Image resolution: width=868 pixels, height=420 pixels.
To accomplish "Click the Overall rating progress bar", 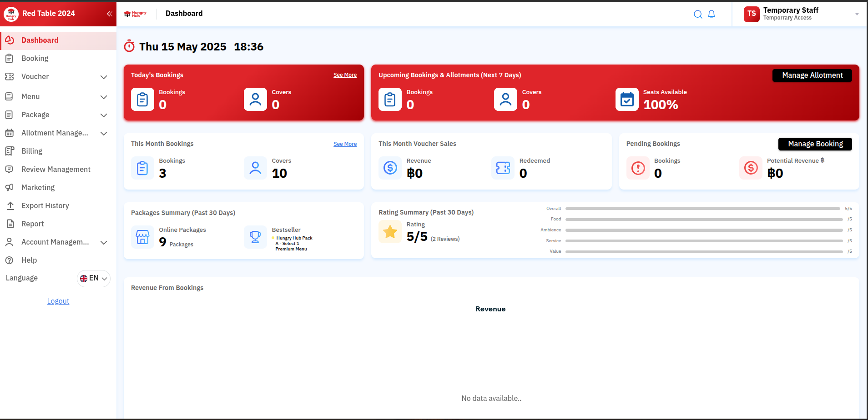I will pos(702,209).
